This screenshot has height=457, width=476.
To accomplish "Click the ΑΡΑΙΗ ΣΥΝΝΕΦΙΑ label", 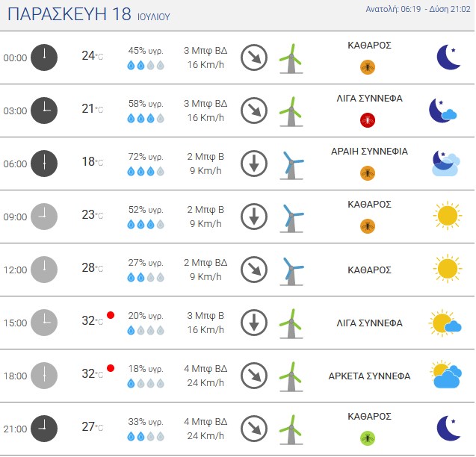I will pos(369,151).
